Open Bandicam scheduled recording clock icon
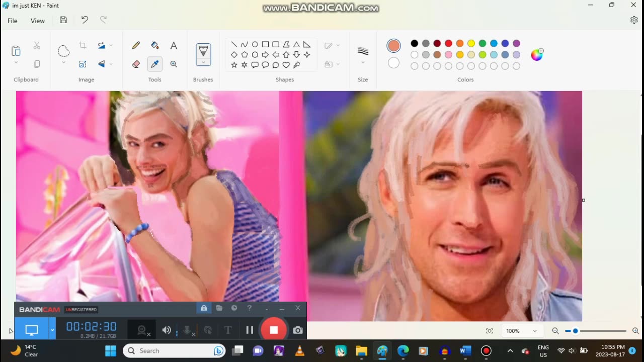The height and width of the screenshot is (362, 644). [234, 308]
